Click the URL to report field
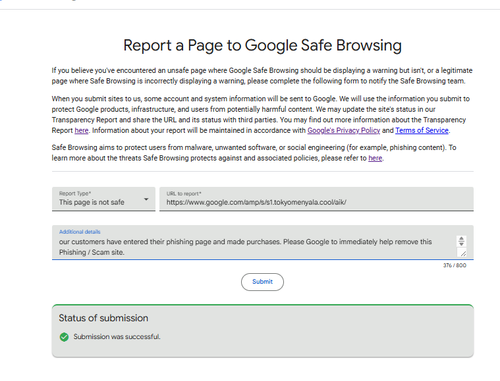This screenshot has width=500, height=381. click(x=316, y=199)
